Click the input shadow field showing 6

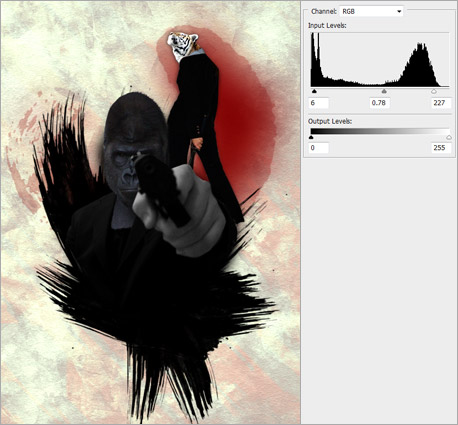319,103
